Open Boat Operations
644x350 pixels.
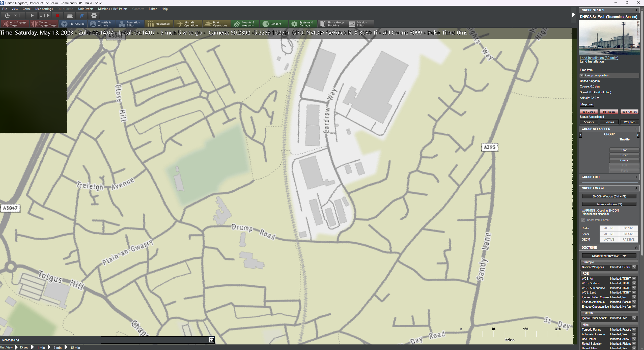click(217, 24)
